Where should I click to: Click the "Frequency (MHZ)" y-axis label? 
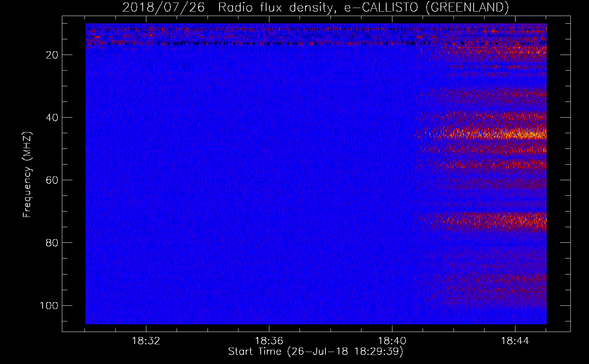(x=27, y=175)
